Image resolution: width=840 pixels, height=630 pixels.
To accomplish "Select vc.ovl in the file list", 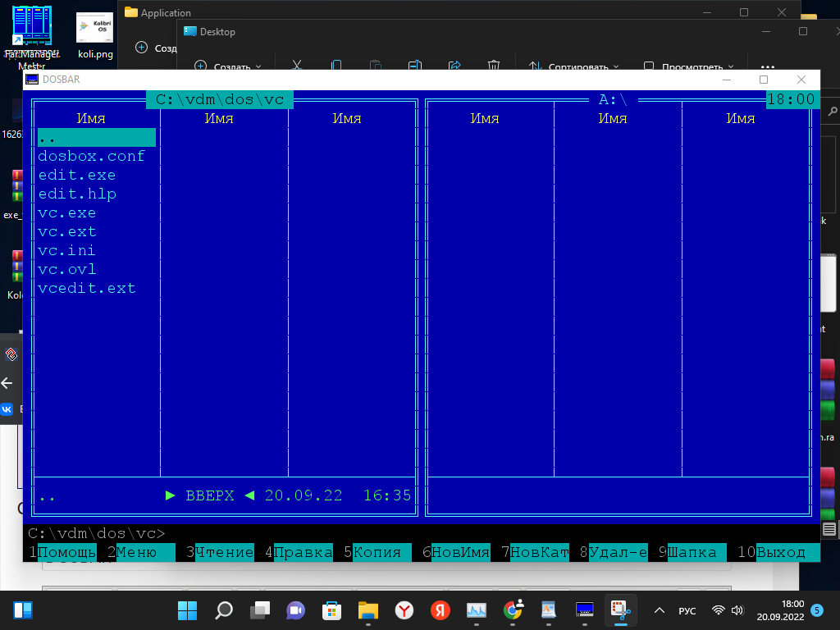I will click(x=67, y=269).
